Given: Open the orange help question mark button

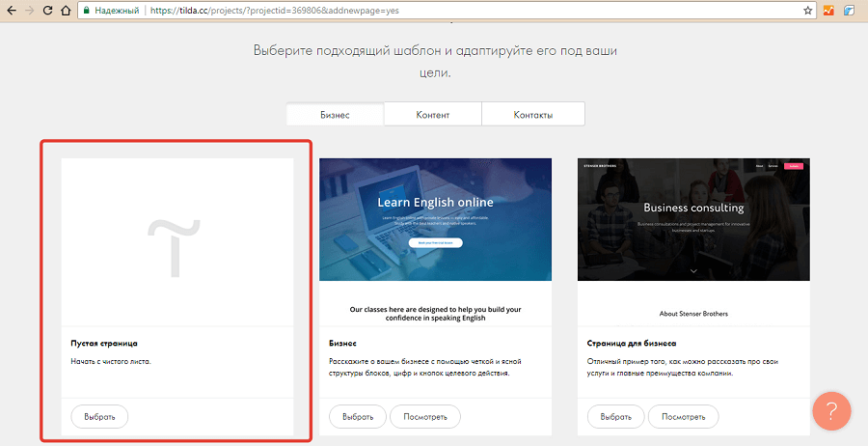Looking at the screenshot, I should [x=831, y=410].
